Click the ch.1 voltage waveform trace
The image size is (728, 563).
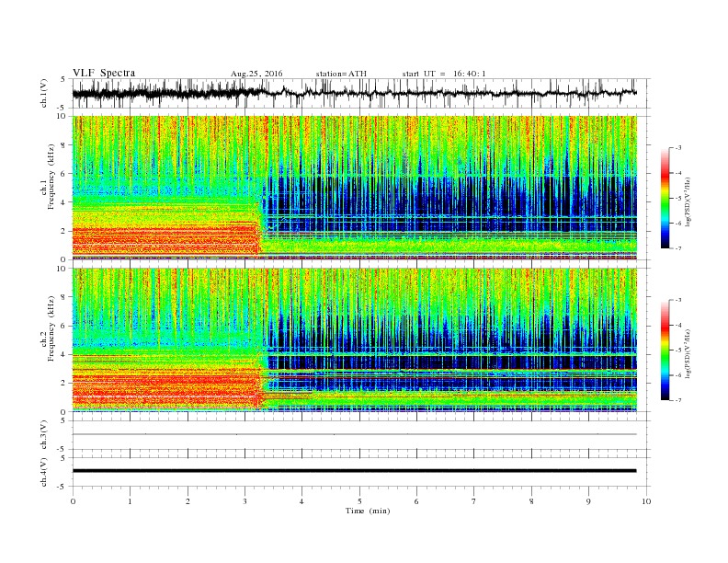(354, 93)
